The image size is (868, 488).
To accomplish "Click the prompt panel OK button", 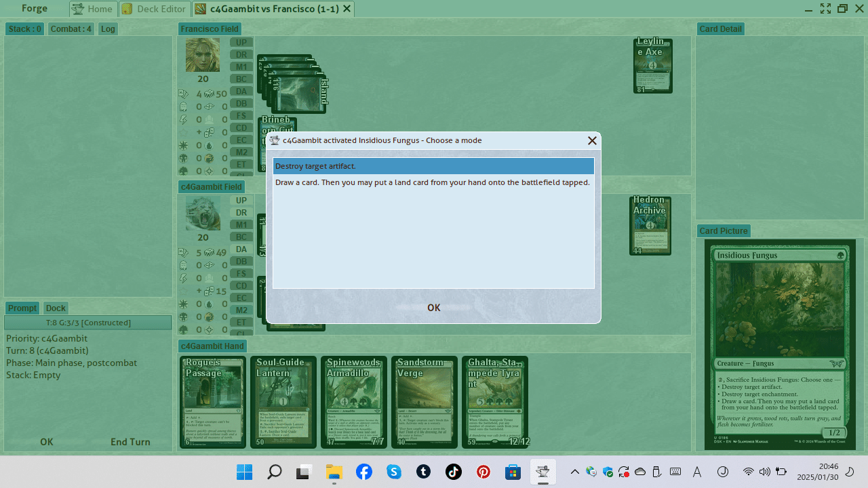I will pos(46,442).
